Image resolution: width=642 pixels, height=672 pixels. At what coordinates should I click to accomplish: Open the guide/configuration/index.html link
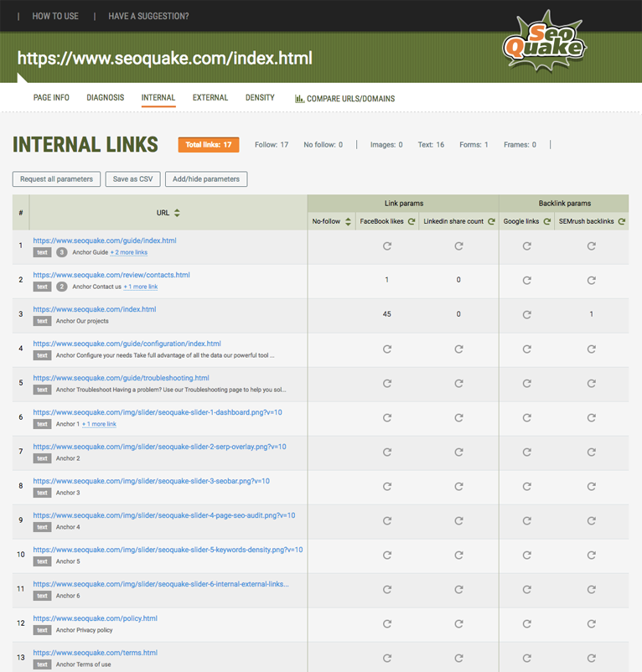(127, 344)
